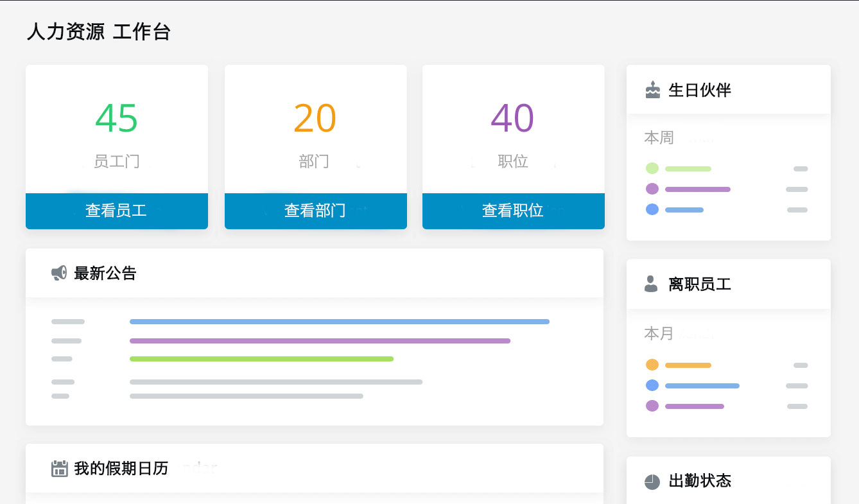Click the department count 20

point(315,118)
